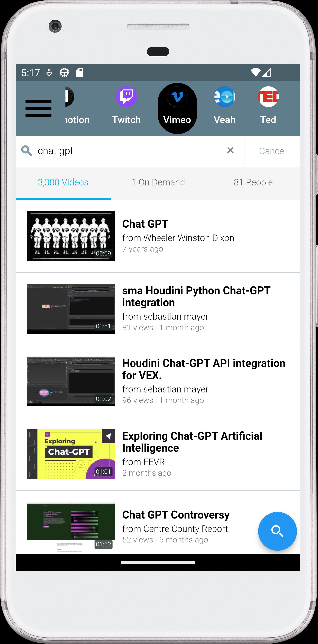Open the sma Houdini Python thumbnail
The image size is (318, 644).
click(71, 309)
